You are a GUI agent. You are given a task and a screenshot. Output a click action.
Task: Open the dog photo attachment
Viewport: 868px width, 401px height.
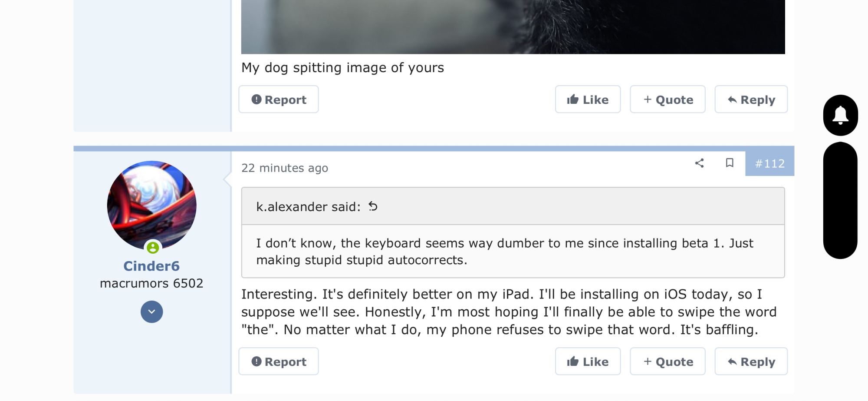513,27
